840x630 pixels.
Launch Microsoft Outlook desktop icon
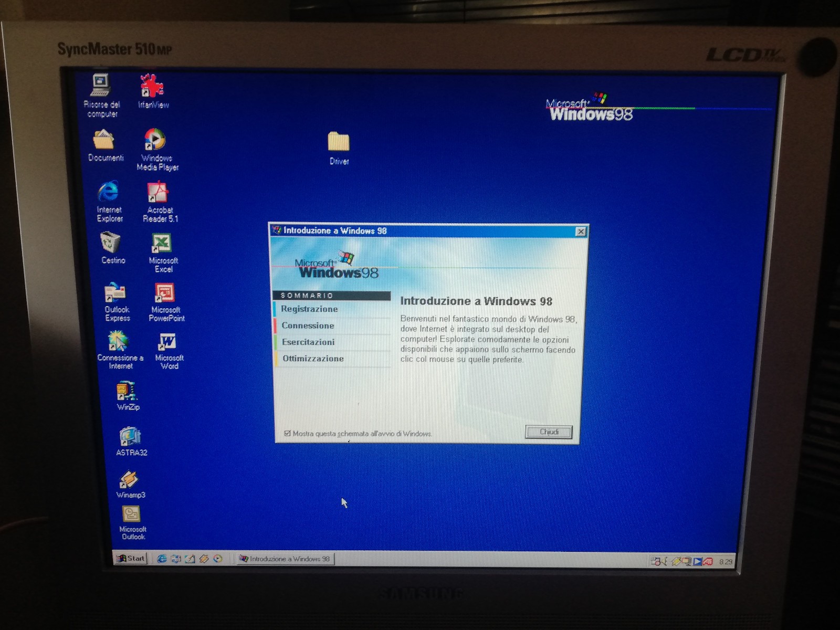coord(132,523)
